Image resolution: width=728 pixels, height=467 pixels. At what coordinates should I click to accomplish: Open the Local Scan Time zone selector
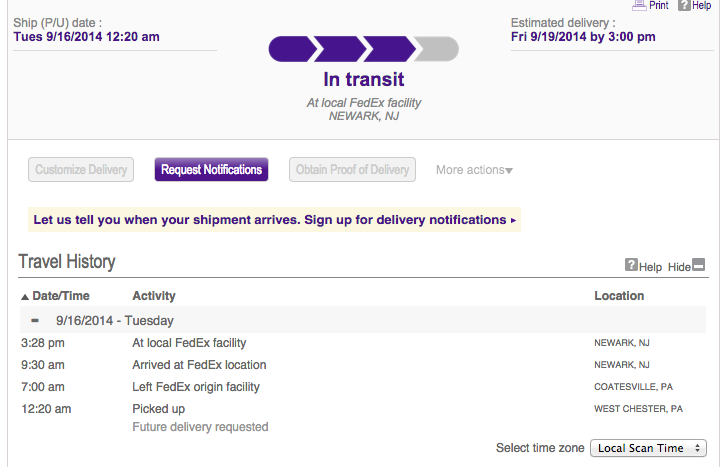click(x=649, y=448)
